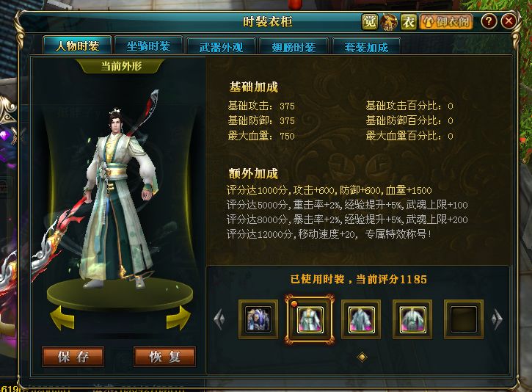Choose the third teal robe costume icon
The height and width of the screenshot is (392, 532).
click(361, 319)
